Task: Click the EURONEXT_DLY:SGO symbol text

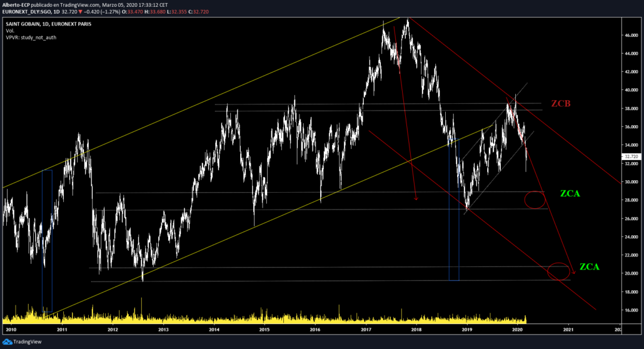Action: [27, 11]
